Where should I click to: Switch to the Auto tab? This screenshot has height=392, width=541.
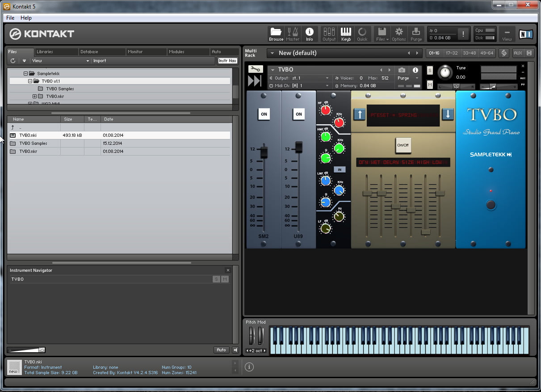(224, 52)
